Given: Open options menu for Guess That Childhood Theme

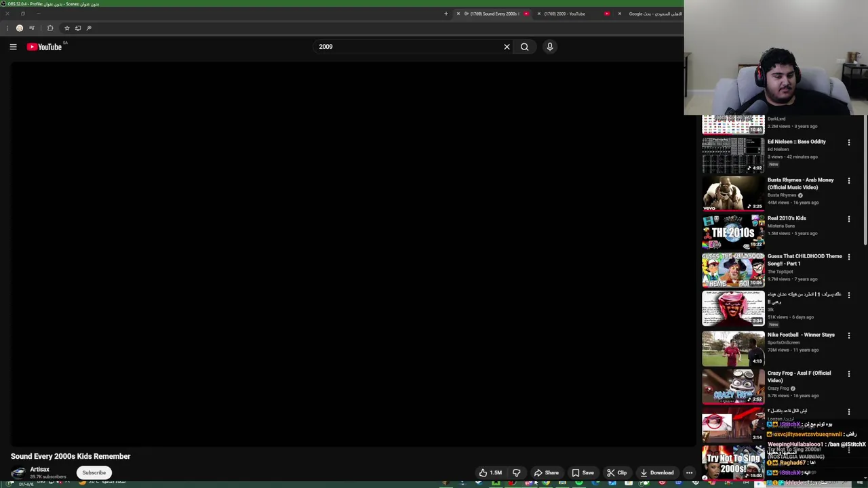Looking at the screenshot, I should 848,257.
